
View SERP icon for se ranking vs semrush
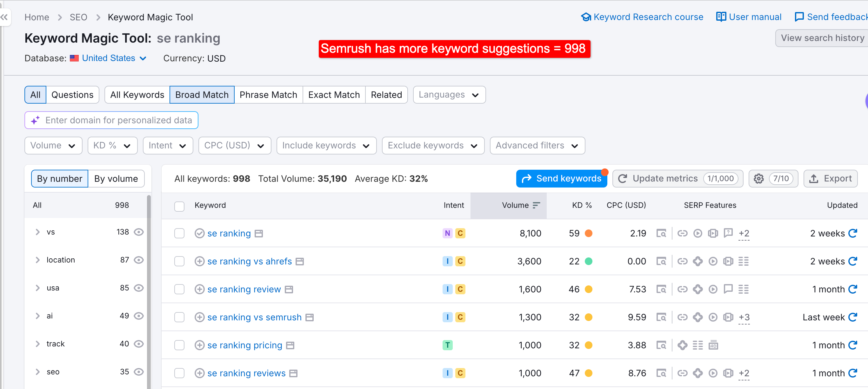[x=661, y=317]
